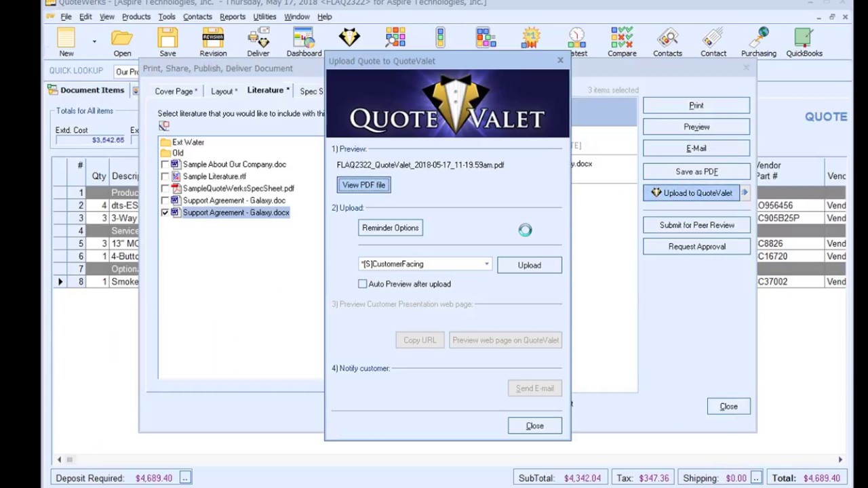Screen dimensions: 868x488
Task: Open the Help menu
Action: [x=324, y=17]
